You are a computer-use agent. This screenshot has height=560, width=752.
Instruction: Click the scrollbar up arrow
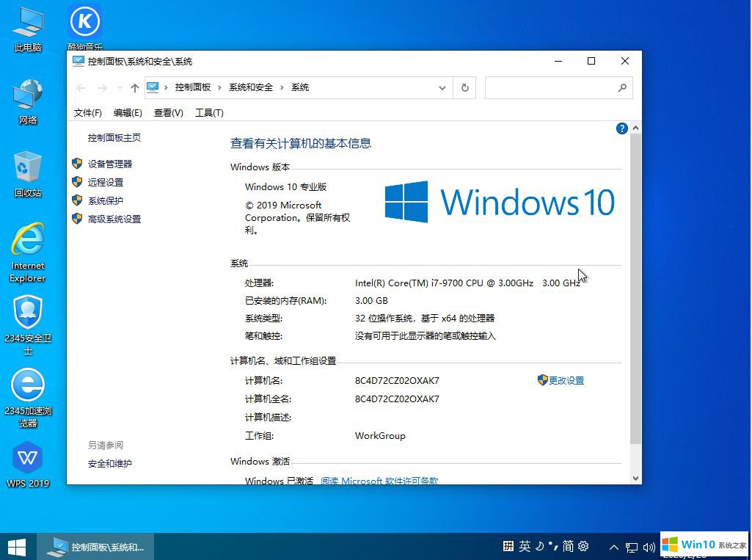coord(635,128)
